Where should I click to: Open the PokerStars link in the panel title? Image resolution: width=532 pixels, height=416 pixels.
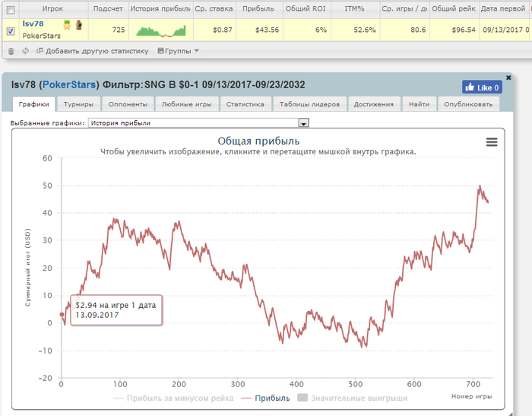pos(69,84)
